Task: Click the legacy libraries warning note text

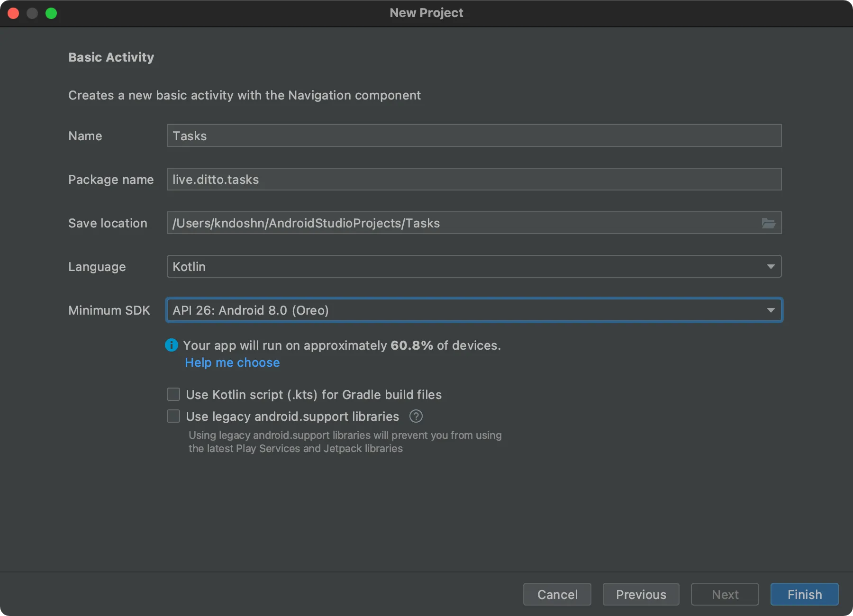Action: 345,442
